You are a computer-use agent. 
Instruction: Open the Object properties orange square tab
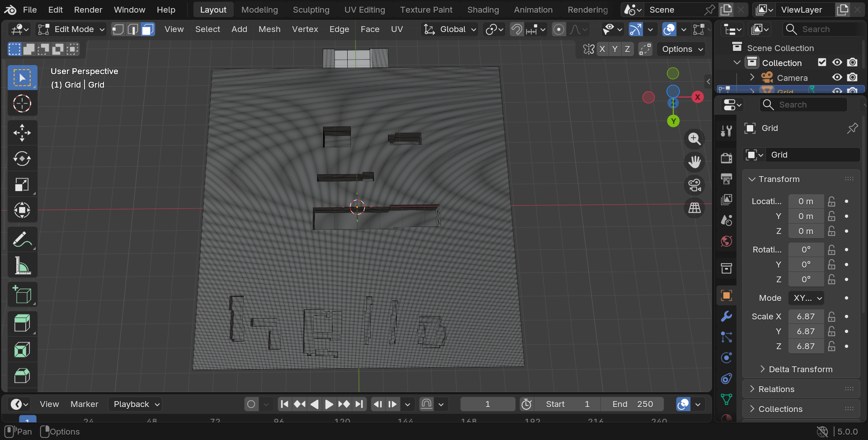tap(726, 295)
